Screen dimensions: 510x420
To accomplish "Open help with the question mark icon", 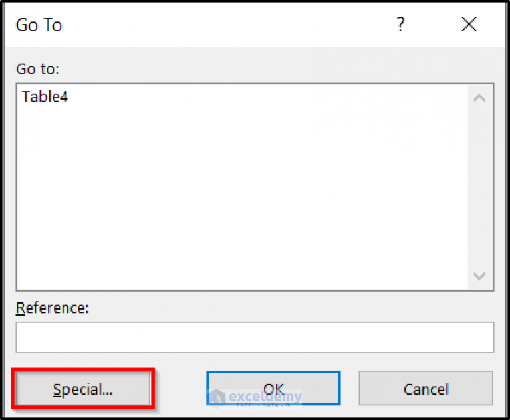I will click(401, 25).
